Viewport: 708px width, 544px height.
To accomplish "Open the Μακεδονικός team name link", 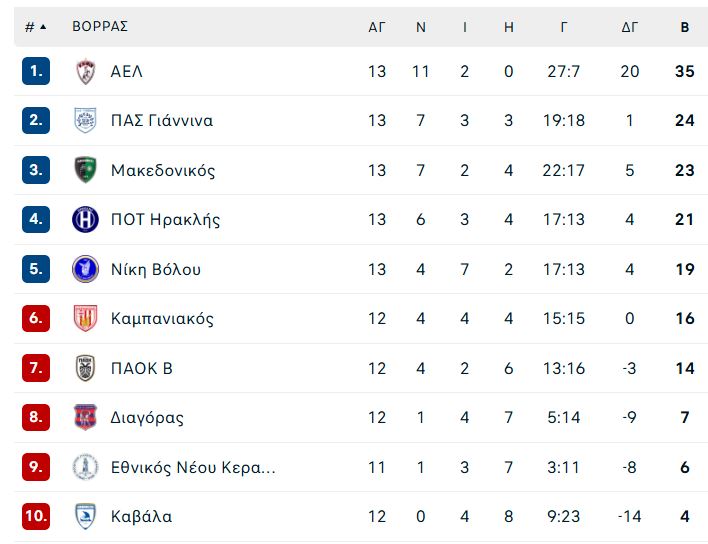I will (163, 170).
